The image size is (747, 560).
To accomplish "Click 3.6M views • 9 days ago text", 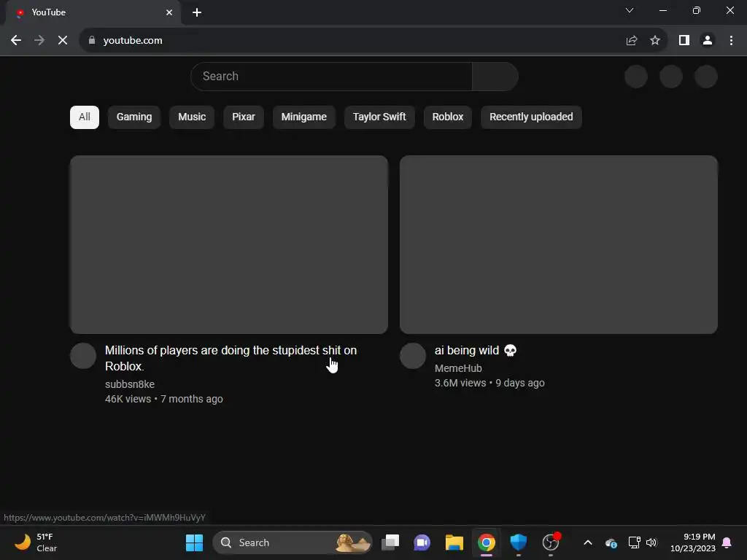I will (x=489, y=383).
